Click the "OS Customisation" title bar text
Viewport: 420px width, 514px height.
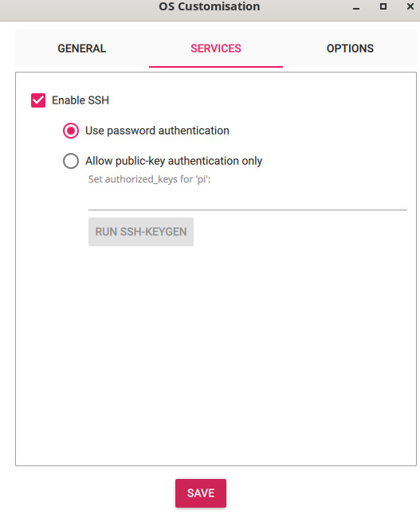point(210,6)
